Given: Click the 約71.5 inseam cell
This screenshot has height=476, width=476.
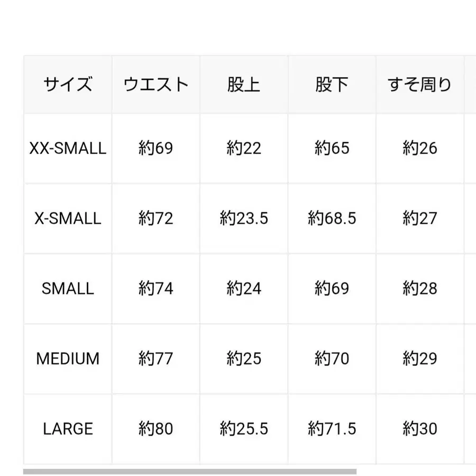Looking at the screenshot, I should [332, 428].
